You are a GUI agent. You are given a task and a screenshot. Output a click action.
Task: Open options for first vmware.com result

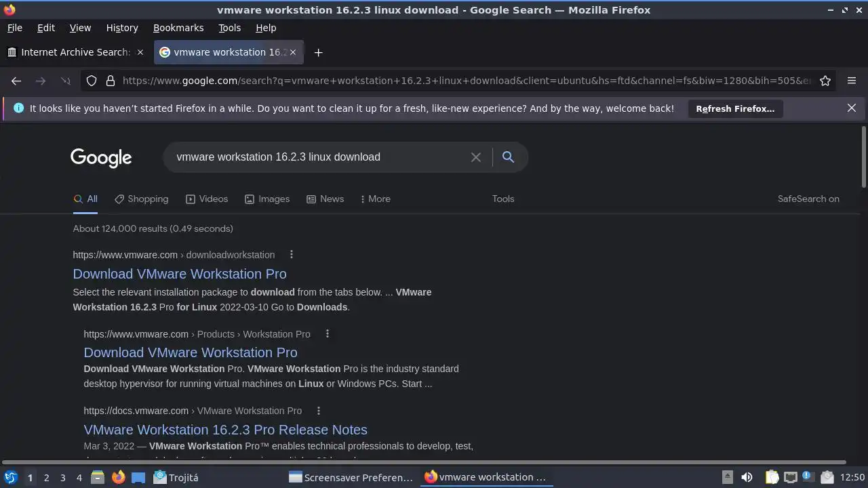[x=292, y=255]
